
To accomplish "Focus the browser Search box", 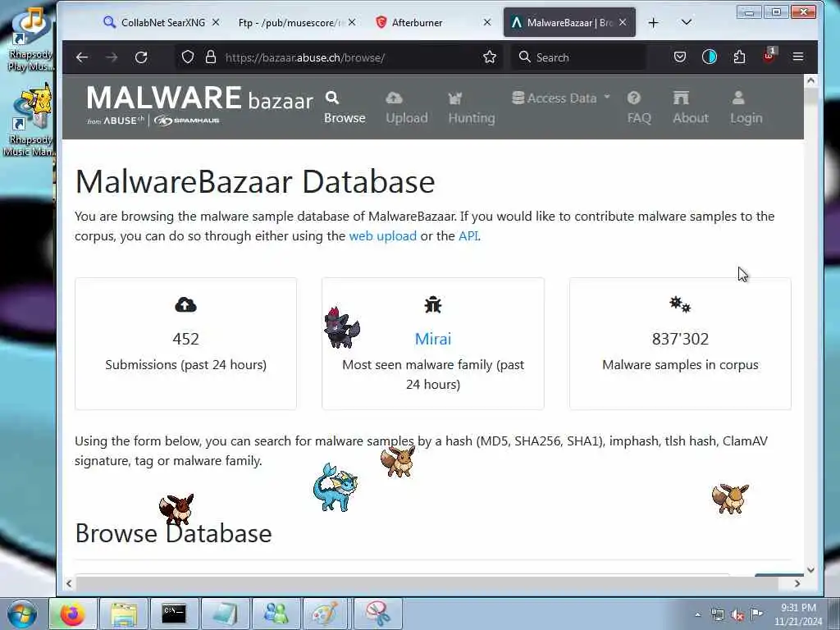I will [577, 57].
